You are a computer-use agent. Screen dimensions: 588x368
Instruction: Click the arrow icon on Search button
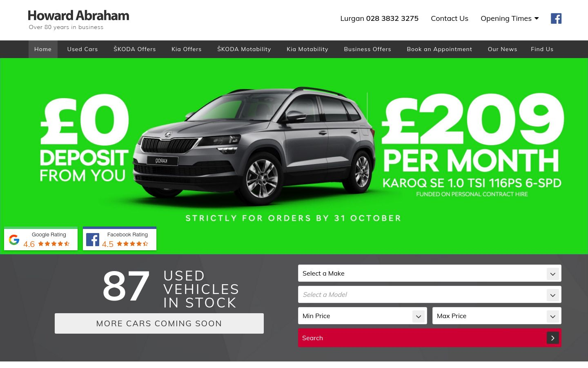click(552, 338)
